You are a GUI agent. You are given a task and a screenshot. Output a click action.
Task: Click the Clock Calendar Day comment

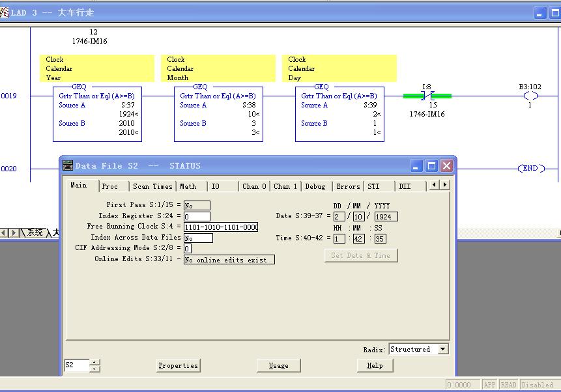(339, 68)
